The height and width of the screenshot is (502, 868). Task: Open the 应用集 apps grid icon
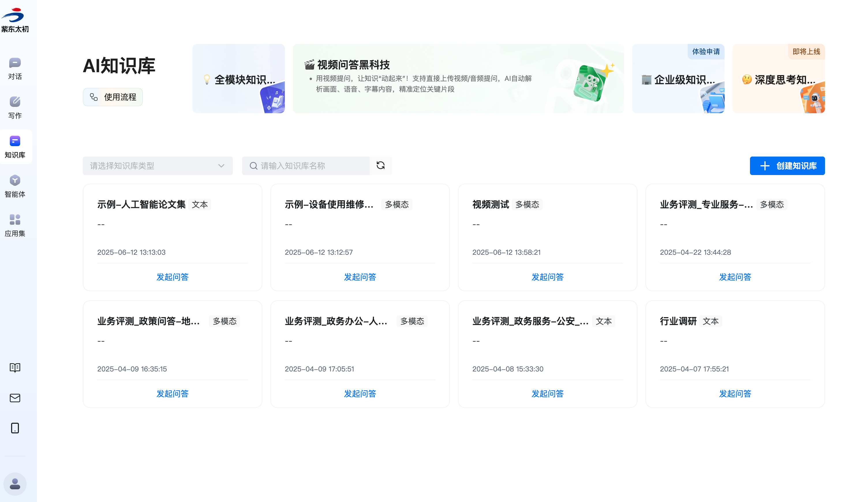tap(15, 220)
